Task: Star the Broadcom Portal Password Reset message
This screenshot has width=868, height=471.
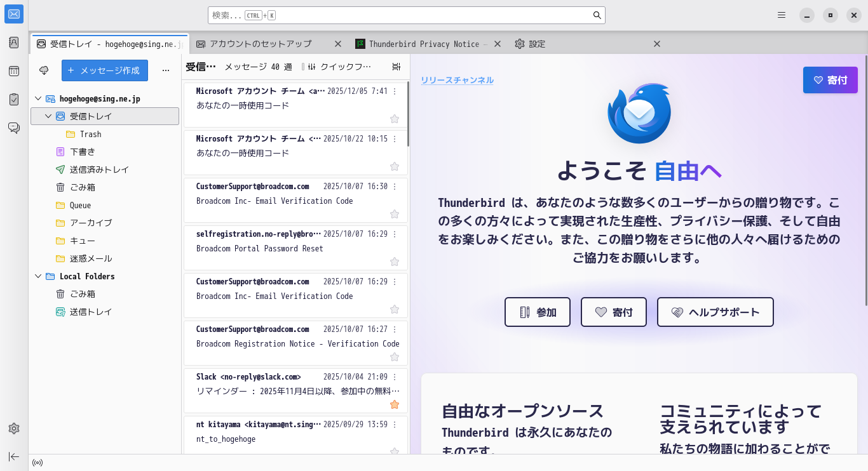Action: coord(395,262)
